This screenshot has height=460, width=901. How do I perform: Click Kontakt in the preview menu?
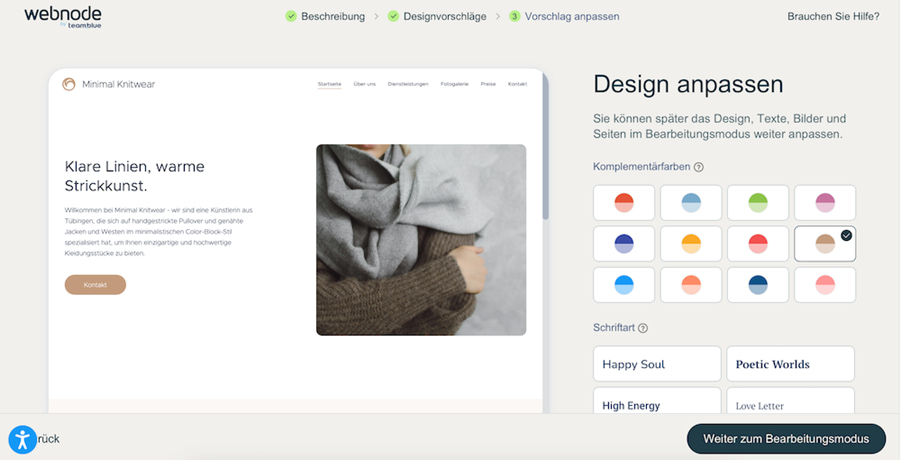[517, 84]
